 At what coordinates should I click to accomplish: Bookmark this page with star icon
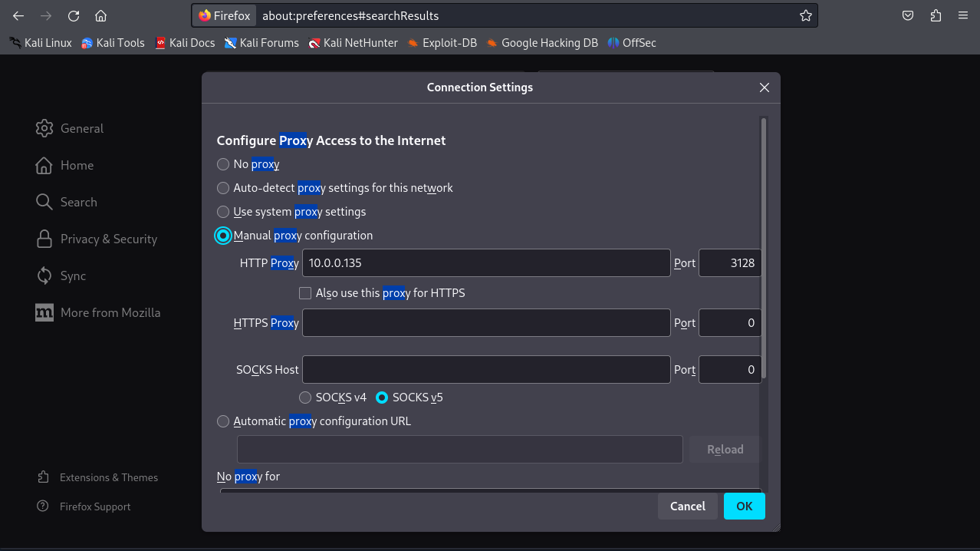[805, 15]
